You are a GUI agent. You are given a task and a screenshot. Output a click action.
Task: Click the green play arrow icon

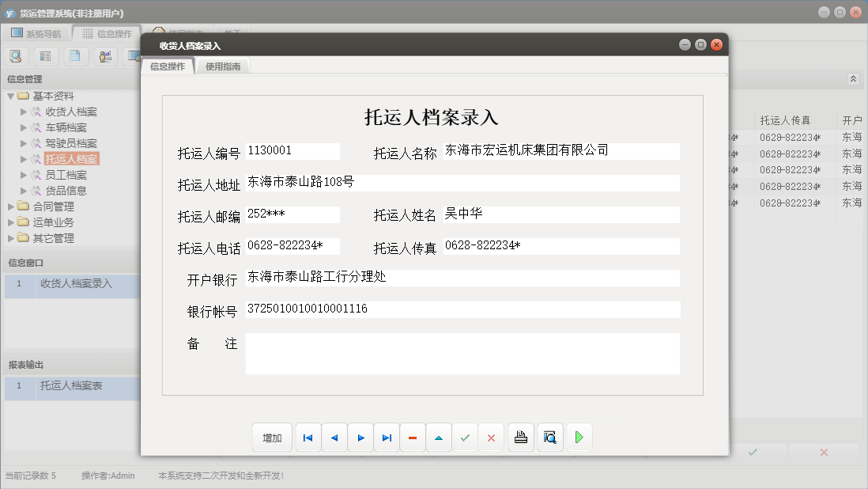579,438
